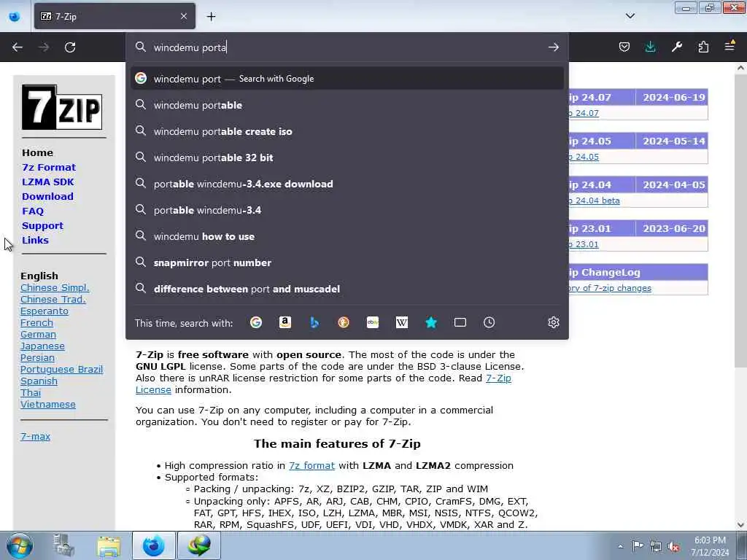Screen dimensions: 747x560
Task: Open the 7z format features link
Action: [x=311, y=465]
